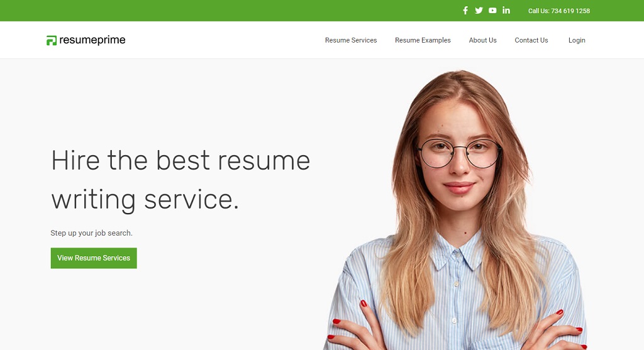Image resolution: width=644 pixels, height=350 pixels.
Task: Open the Facebook social icon
Action: click(x=465, y=11)
